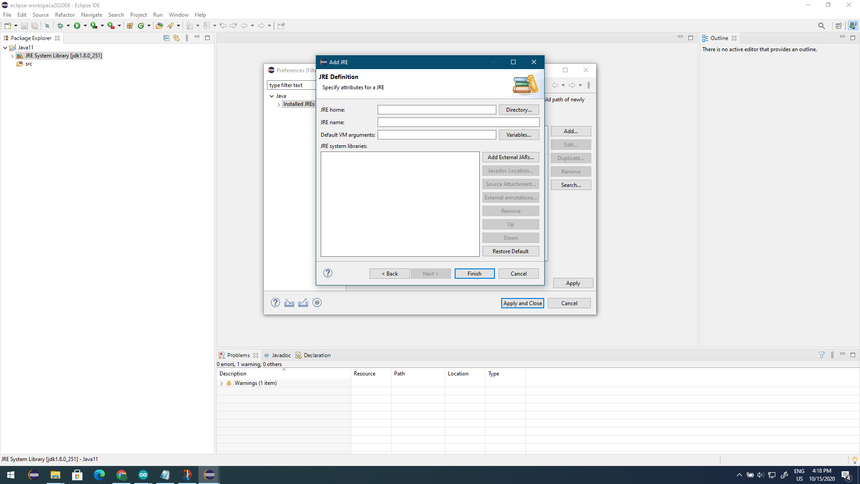Click Link with Editor icon in Package Explorer

tap(176, 38)
